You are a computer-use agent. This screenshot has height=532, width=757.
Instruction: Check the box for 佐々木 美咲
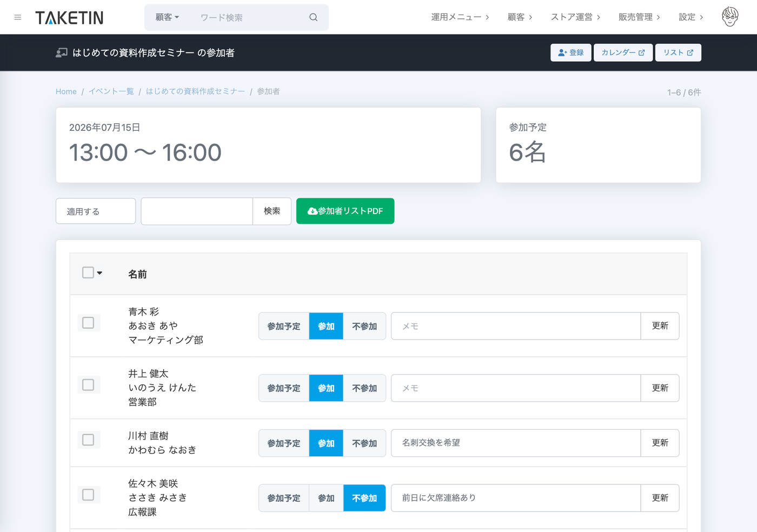(88, 495)
